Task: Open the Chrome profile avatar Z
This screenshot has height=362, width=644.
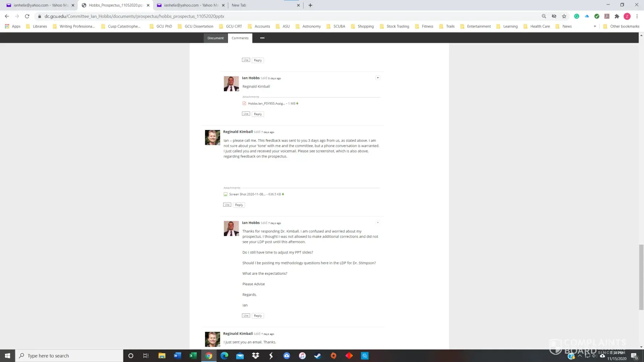Action: [627, 16]
